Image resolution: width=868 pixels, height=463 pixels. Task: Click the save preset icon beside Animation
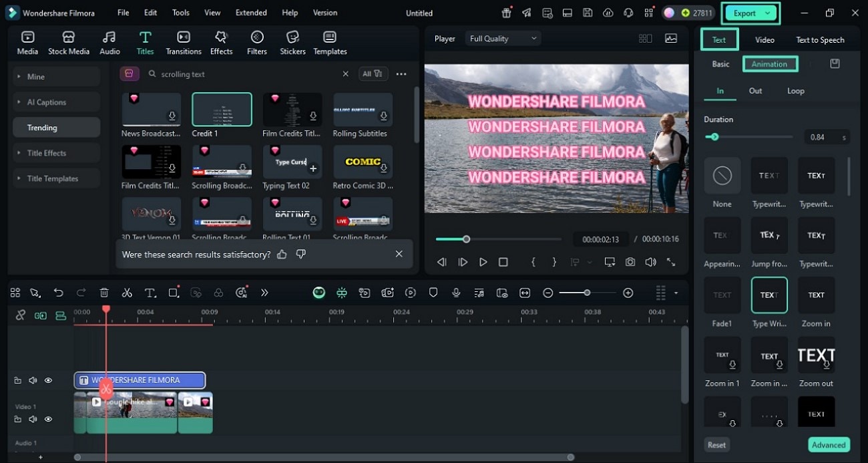(x=835, y=63)
